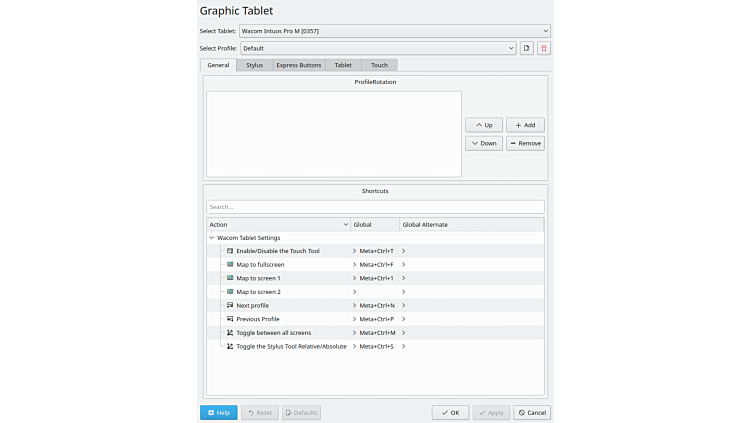752x423 pixels.
Task: Sort by the Action column header
Action: click(x=278, y=225)
